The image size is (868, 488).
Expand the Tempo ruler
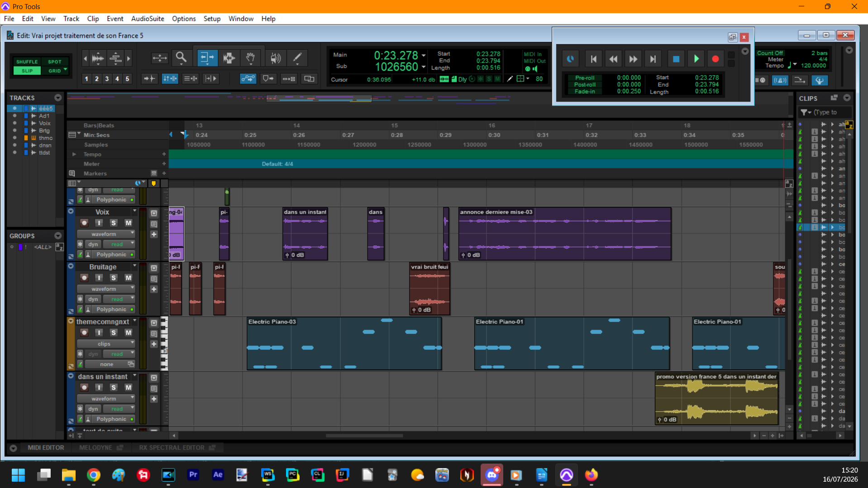(x=74, y=154)
